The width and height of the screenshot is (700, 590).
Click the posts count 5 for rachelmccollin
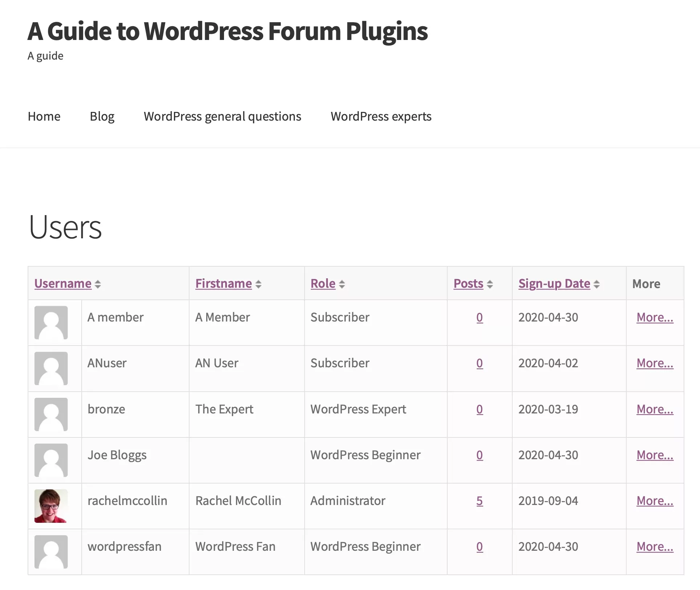click(x=479, y=501)
